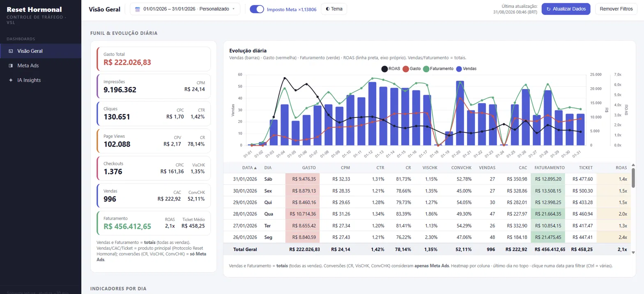Click the Faturamento card value R$ 456.412,65

pos(127,226)
